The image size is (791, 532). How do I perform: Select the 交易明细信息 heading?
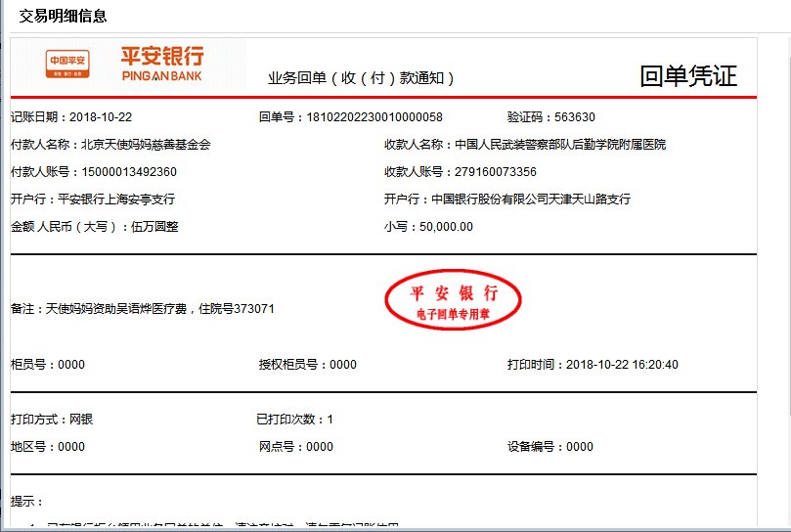point(63,17)
